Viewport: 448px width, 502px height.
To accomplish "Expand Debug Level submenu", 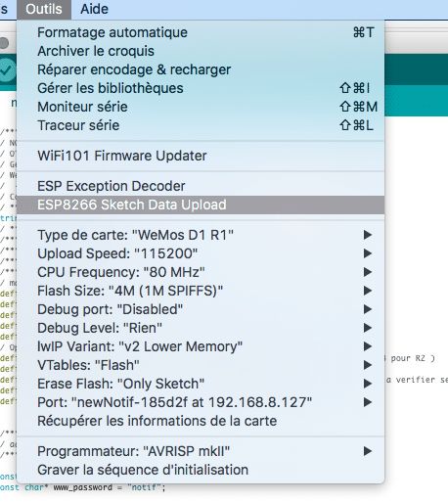I will click(x=201, y=328).
